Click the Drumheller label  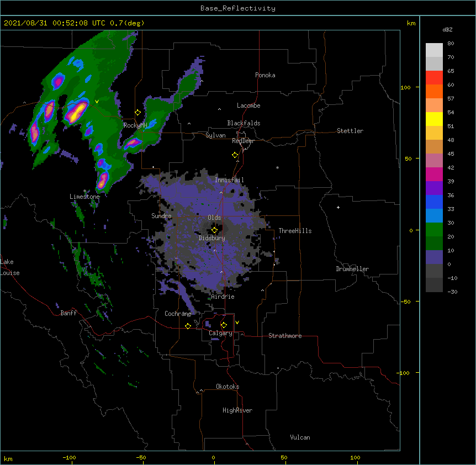(352, 269)
